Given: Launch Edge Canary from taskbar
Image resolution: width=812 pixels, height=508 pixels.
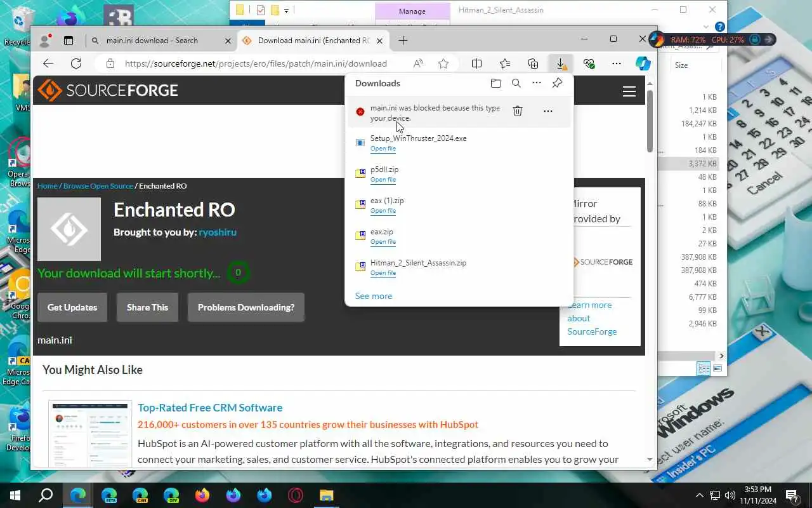Looking at the screenshot, I should click(x=140, y=495).
